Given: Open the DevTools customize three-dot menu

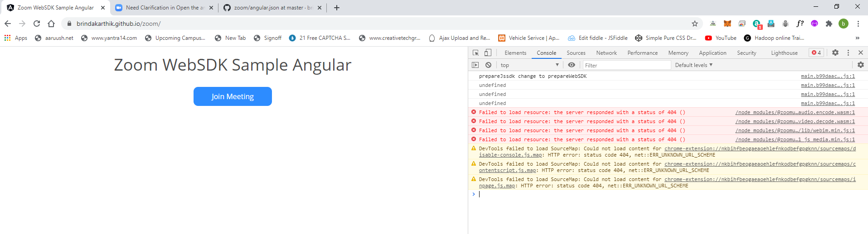Looking at the screenshot, I should [x=848, y=53].
